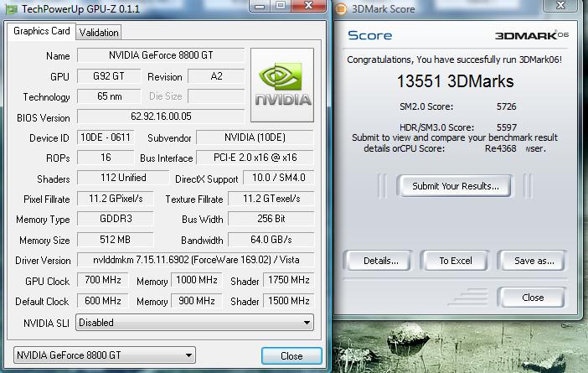Click Default Clock row Memory 900 MHz field
588x373 pixels.
(197, 301)
